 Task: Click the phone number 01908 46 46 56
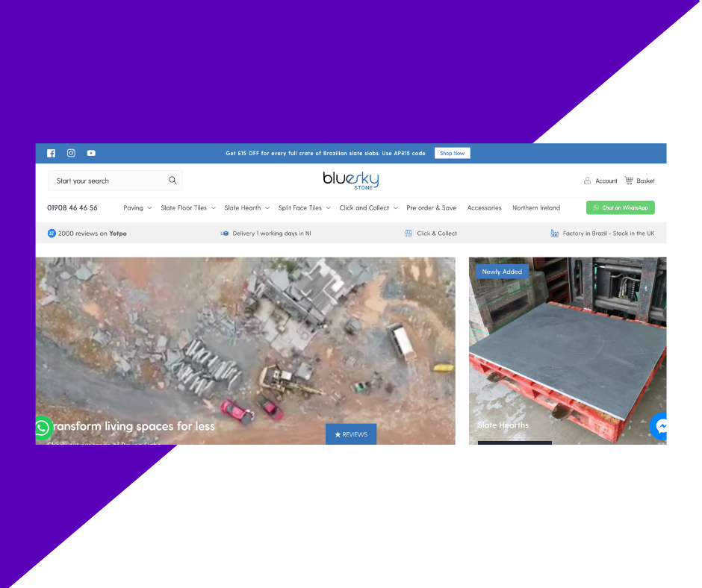coord(72,207)
